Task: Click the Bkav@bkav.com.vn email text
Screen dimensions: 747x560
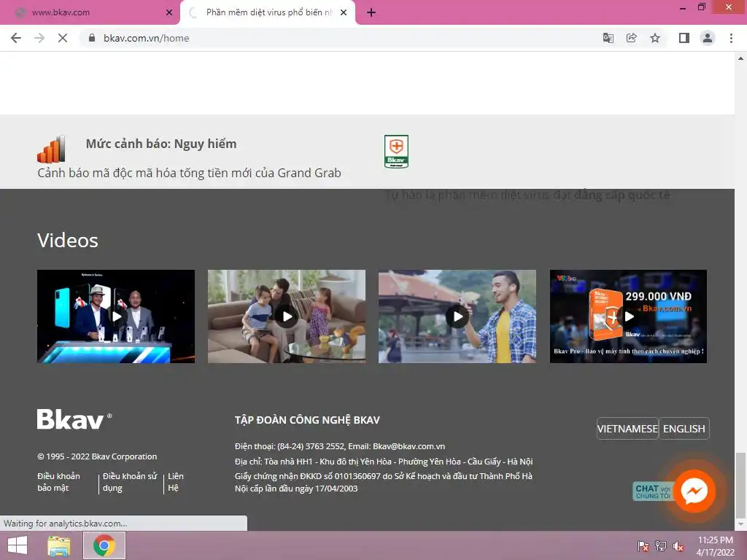Action: pos(409,446)
